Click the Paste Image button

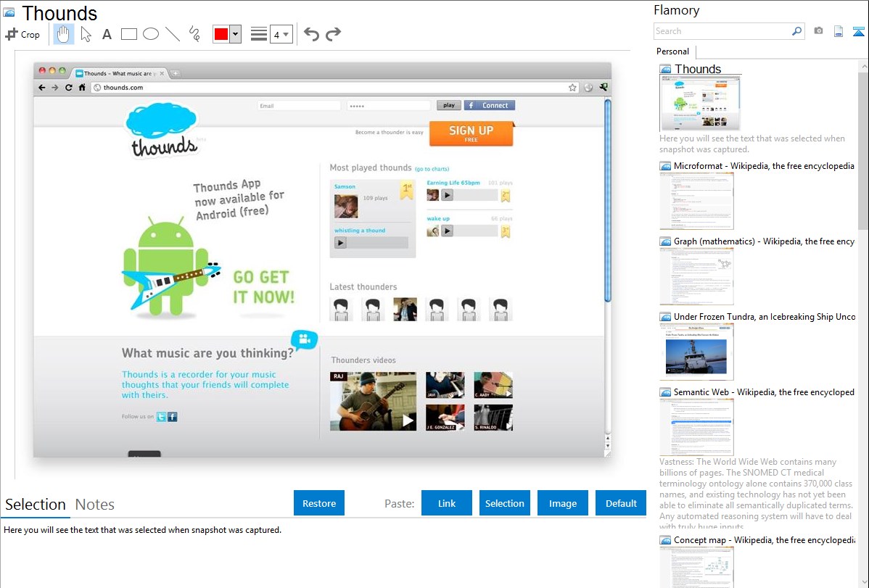coord(562,503)
